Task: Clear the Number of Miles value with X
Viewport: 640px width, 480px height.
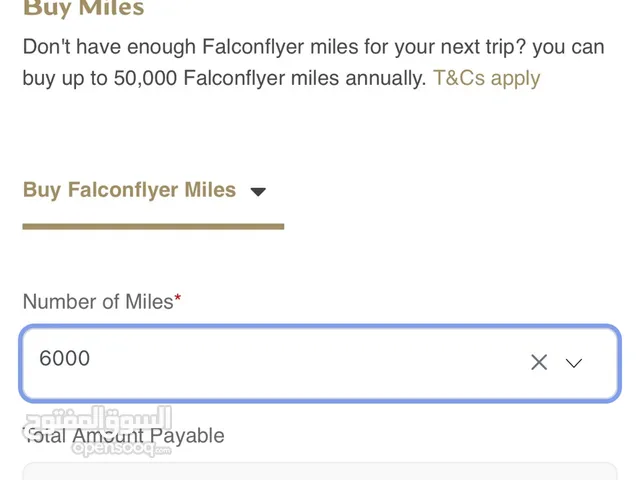Action: (539, 362)
